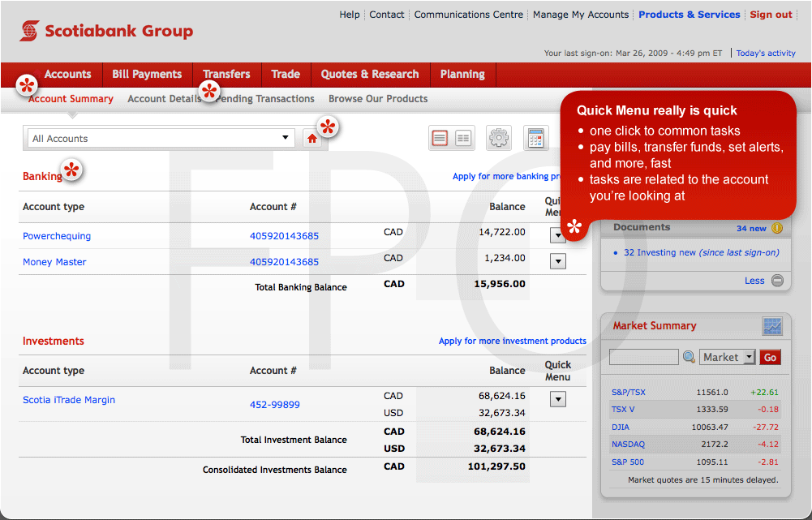Open the Powerchequing account link
The height and width of the screenshot is (520, 812).
coord(57,236)
